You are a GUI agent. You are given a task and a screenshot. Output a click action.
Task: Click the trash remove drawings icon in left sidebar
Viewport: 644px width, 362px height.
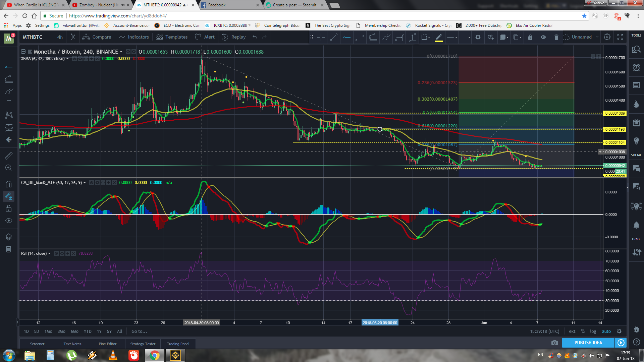[x=9, y=249]
